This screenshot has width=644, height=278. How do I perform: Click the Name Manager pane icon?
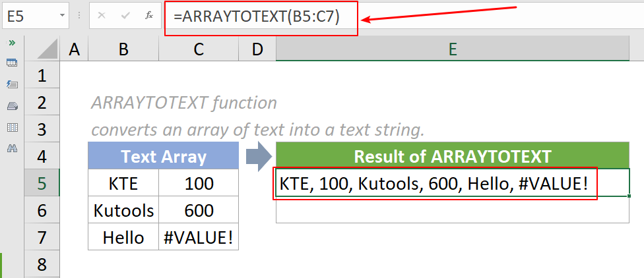click(x=11, y=105)
